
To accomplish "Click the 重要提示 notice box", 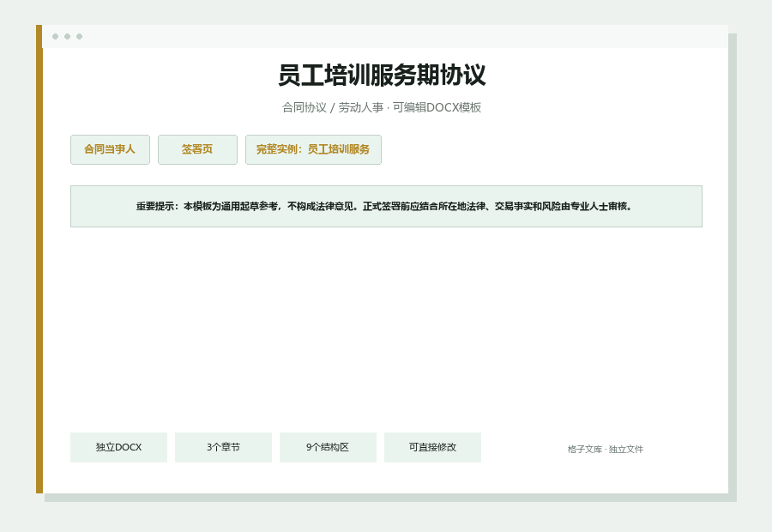I will tap(386, 207).
